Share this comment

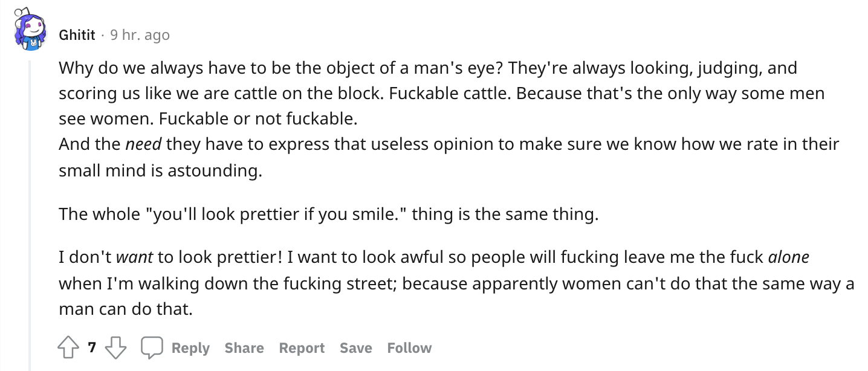(x=244, y=348)
